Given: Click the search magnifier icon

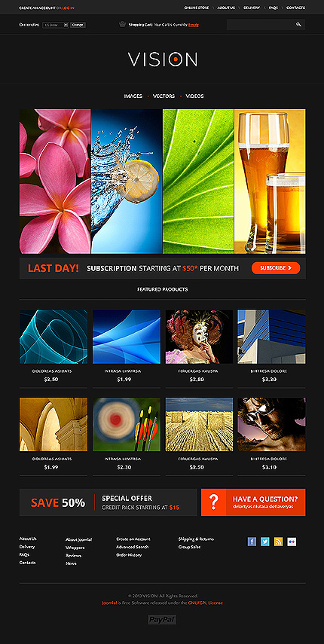Looking at the screenshot, I should (298, 25).
